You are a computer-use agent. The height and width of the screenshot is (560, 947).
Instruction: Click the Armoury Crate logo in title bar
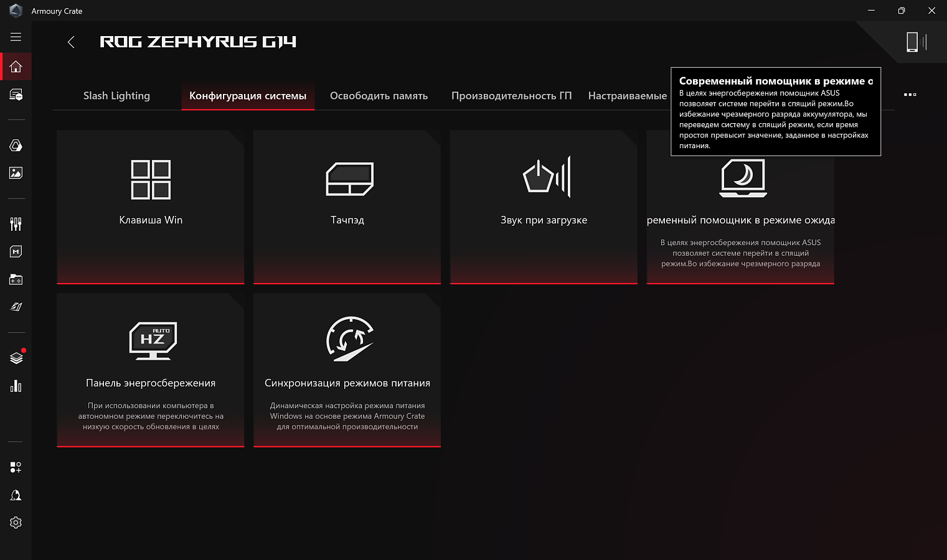pos(16,11)
